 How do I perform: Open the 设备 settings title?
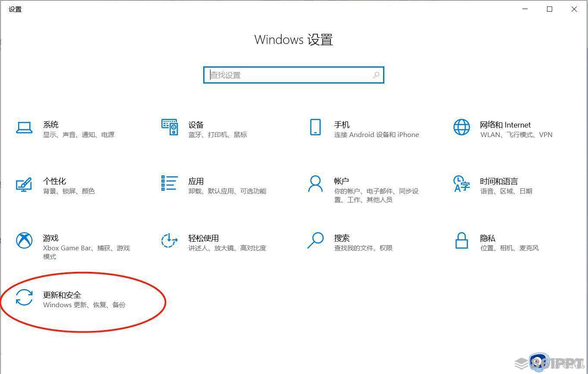pos(196,125)
